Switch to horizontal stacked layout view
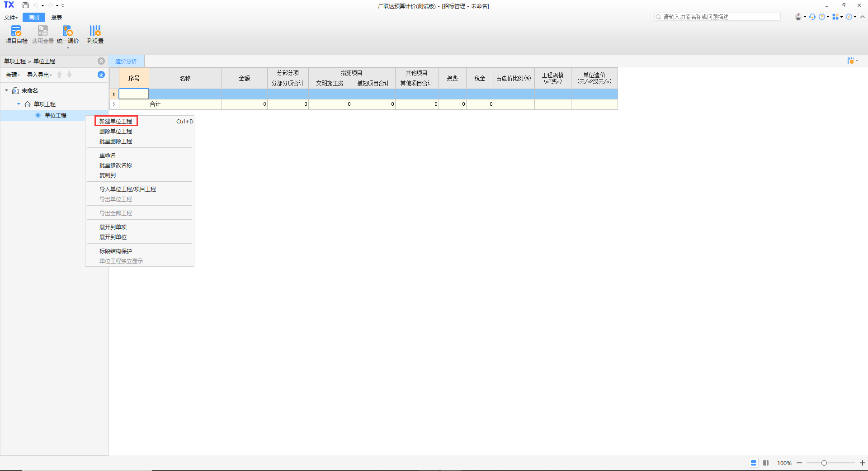Image resolution: width=868 pixels, height=471 pixels. tap(754, 463)
